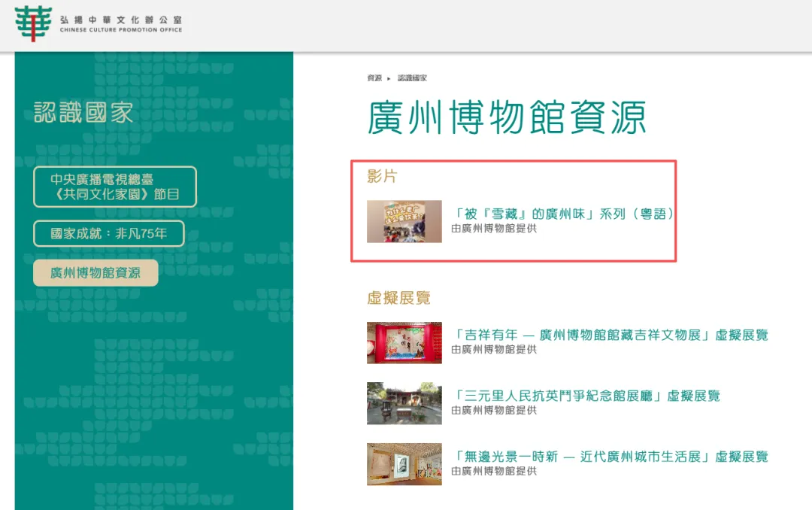This screenshot has width=812, height=510.
Task: Open 「吉祥有年」吉祥文物展 virtual exhibition link
Action: [x=610, y=335]
